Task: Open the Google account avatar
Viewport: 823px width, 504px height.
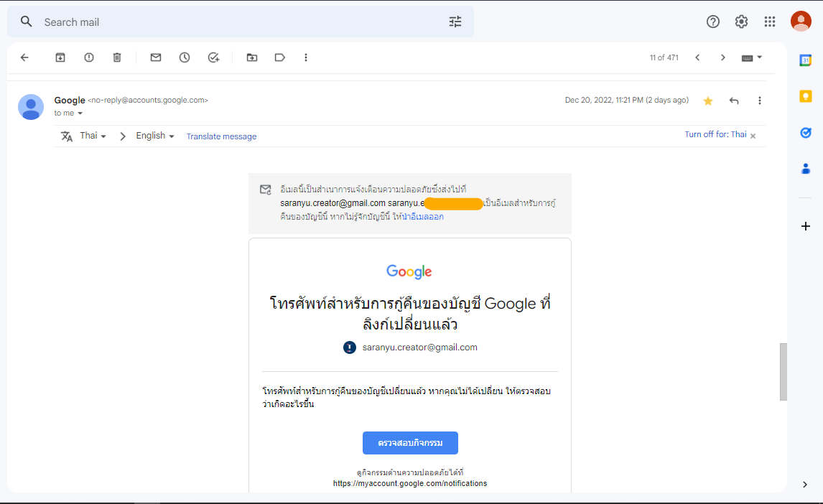Action: tap(801, 22)
